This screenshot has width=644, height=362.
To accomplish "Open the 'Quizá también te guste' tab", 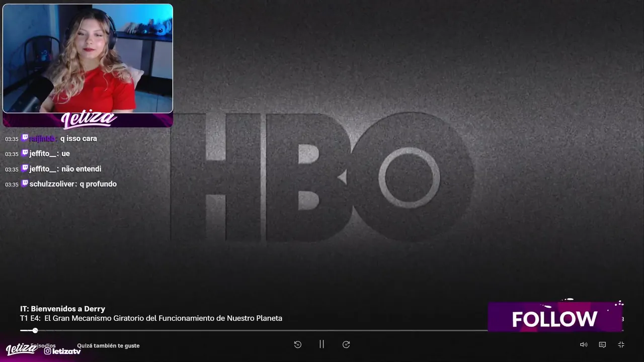I will point(108,345).
